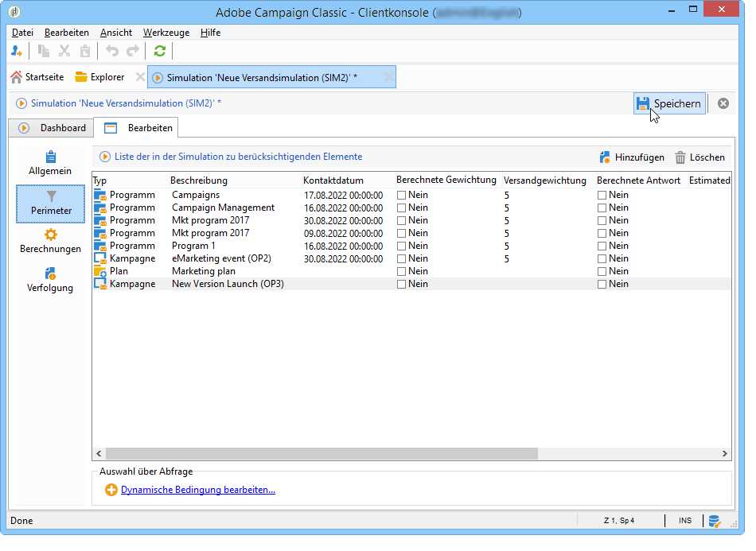Click Hinzufügen to add an element

click(x=632, y=157)
